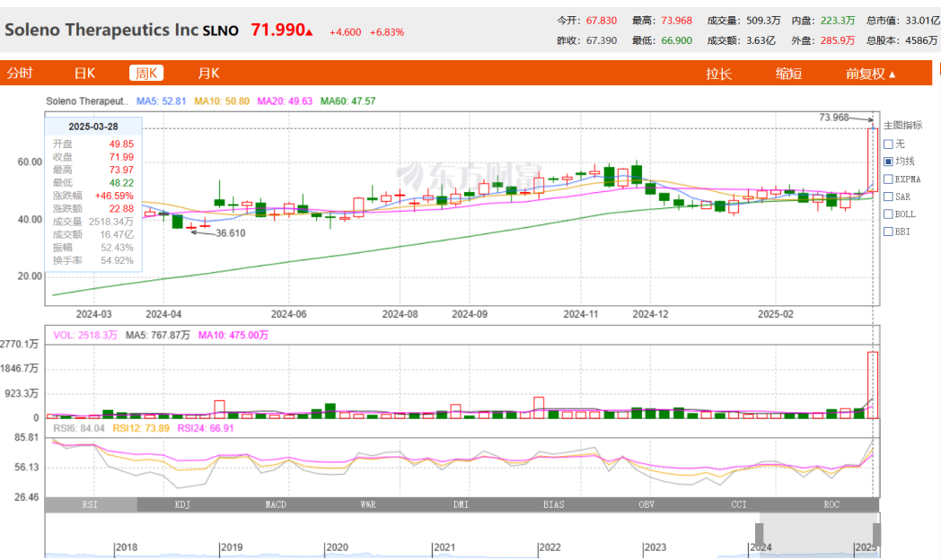Switch sub-chart to the MACD tab
The height and width of the screenshot is (560, 941).
pyautogui.click(x=276, y=505)
